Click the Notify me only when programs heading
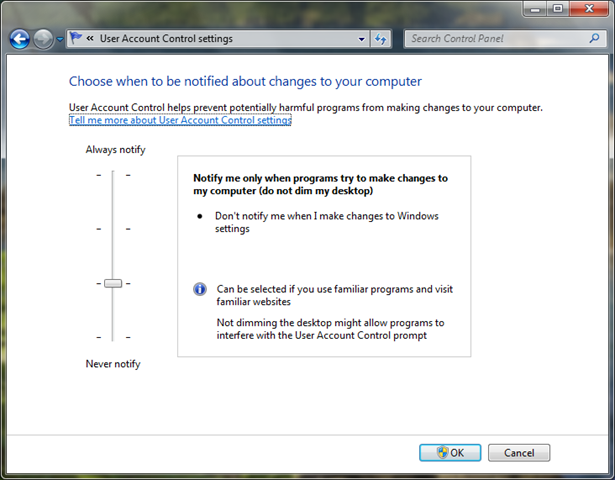The height and width of the screenshot is (480, 615). coord(320,184)
